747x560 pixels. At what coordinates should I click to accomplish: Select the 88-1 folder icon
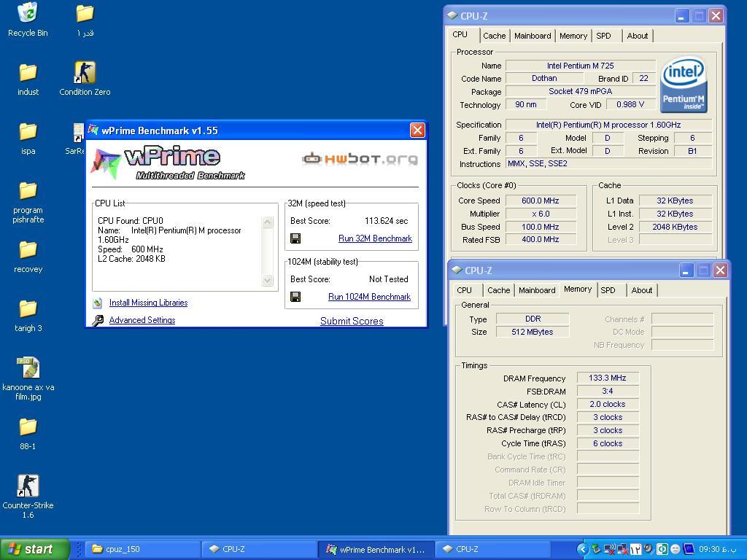28,433
